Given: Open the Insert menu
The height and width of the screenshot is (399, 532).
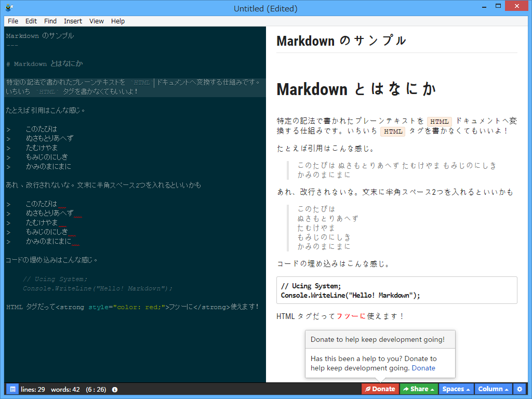Looking at the screenshot, I should coord(73,21).
